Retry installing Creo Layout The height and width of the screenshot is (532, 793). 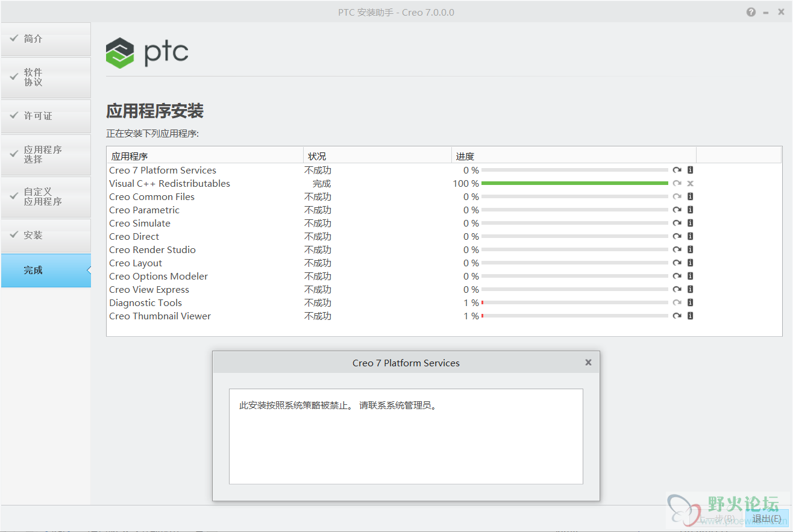(x=677, y=263)
